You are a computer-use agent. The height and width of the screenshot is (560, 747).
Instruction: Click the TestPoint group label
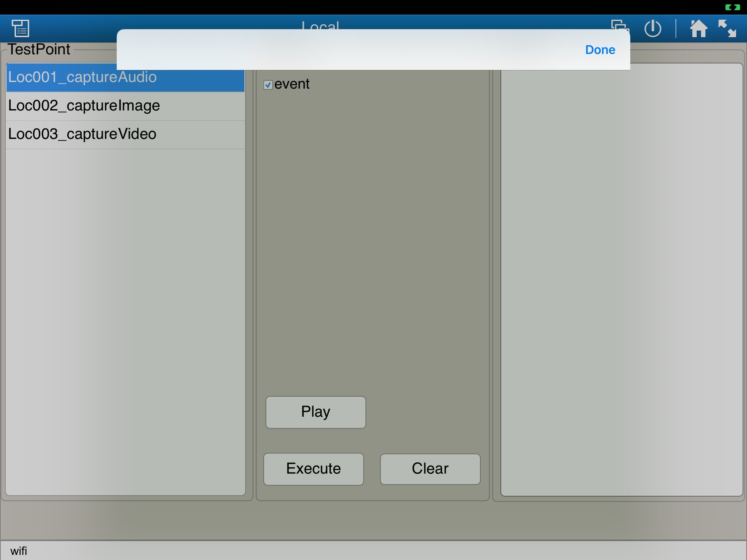coord(39,50)
